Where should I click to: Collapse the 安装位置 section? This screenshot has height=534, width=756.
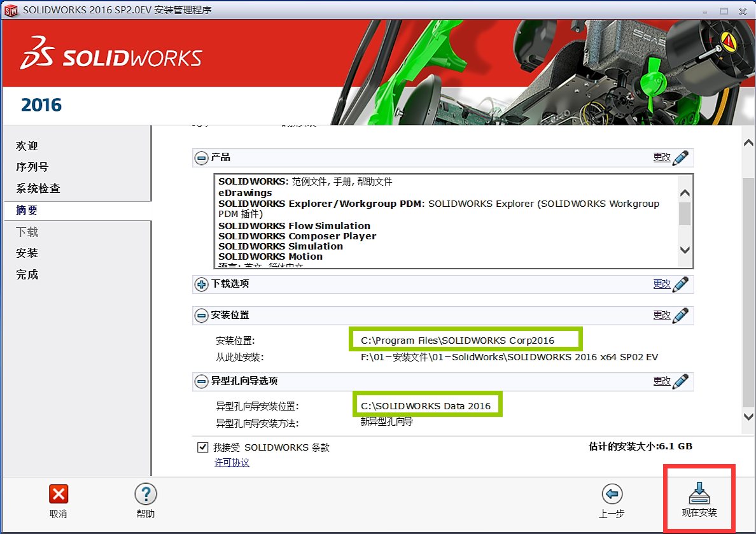[x=201, y=316]
